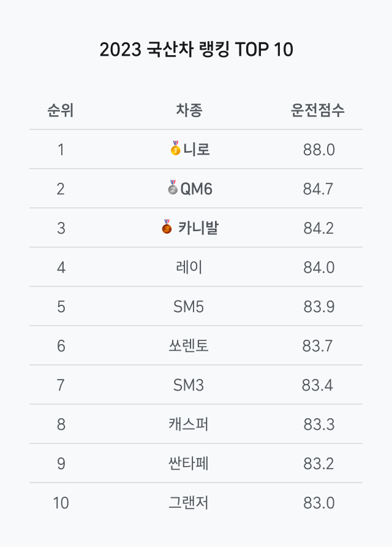This screenshot has height=547, width=392.
Task: Click the 캐스퍼 car name
Action: (189, 424)
